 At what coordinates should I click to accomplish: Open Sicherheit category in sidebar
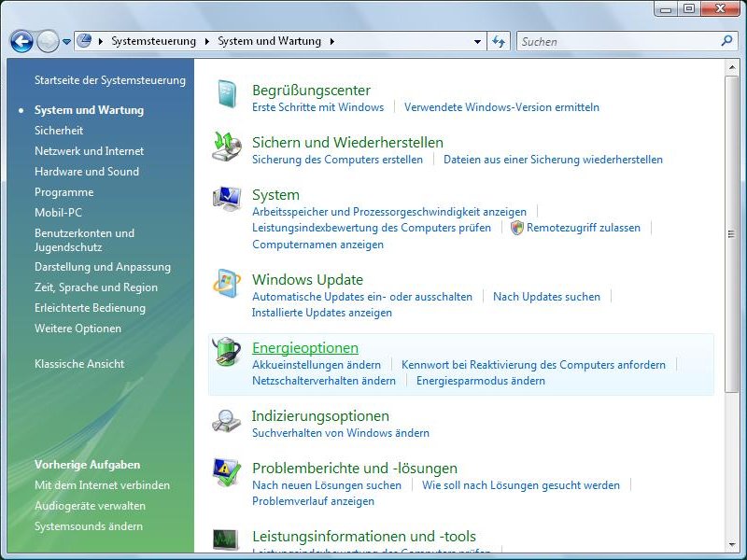coord(59,131)
